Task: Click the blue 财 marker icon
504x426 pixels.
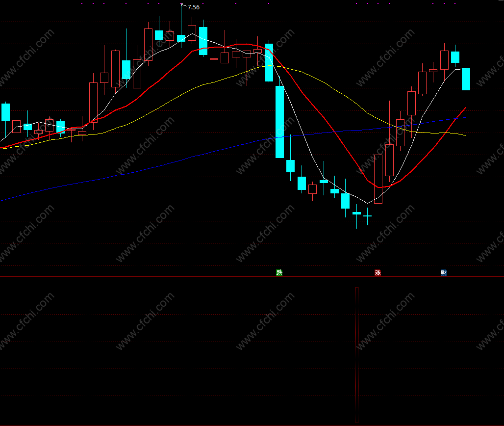Action: pos(444,272)
